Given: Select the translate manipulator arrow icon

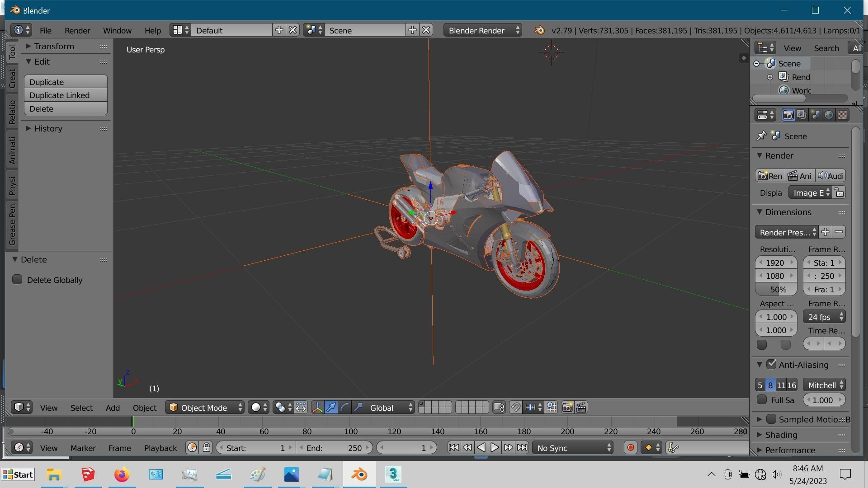Looking at the screenshot, I should [x=331, y=408].
